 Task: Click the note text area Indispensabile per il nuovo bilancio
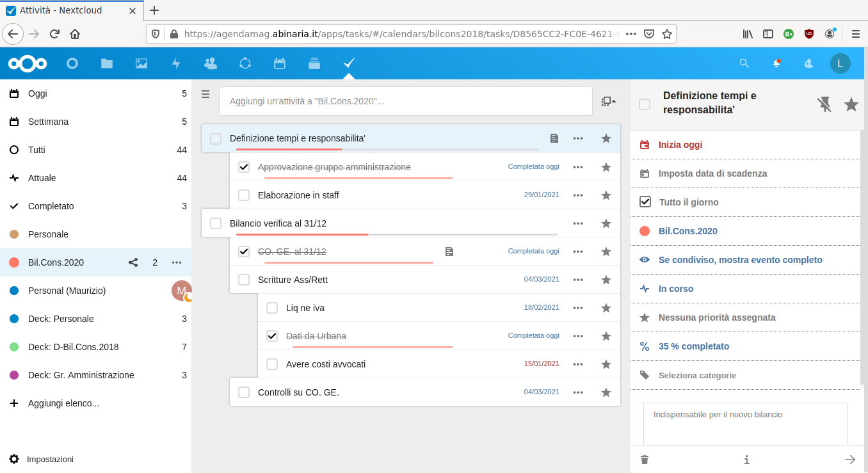(x=745, y=424)
